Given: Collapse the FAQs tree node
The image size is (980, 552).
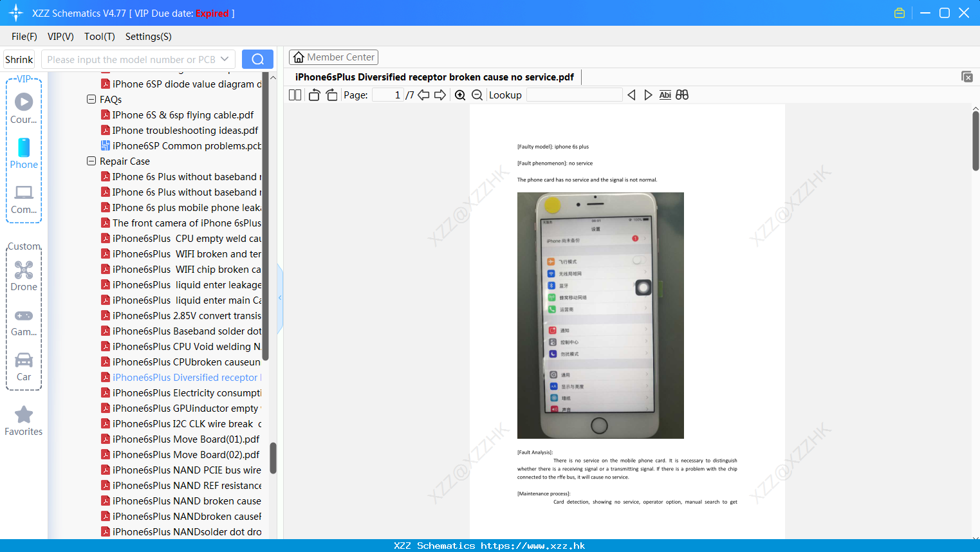Looking at the screenshot, I should click(x=91, y=100).
